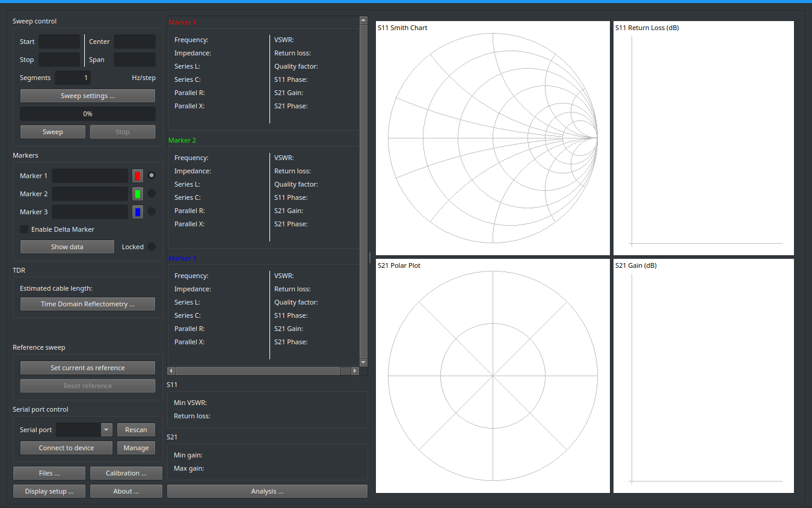Click the sweep progress bar showing 0%
The height and width of the screenshot is (508, 812).
tap(88, 114)
